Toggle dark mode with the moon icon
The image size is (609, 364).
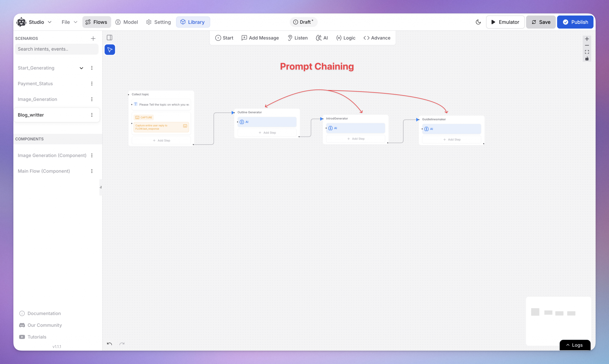coord(478,22)
